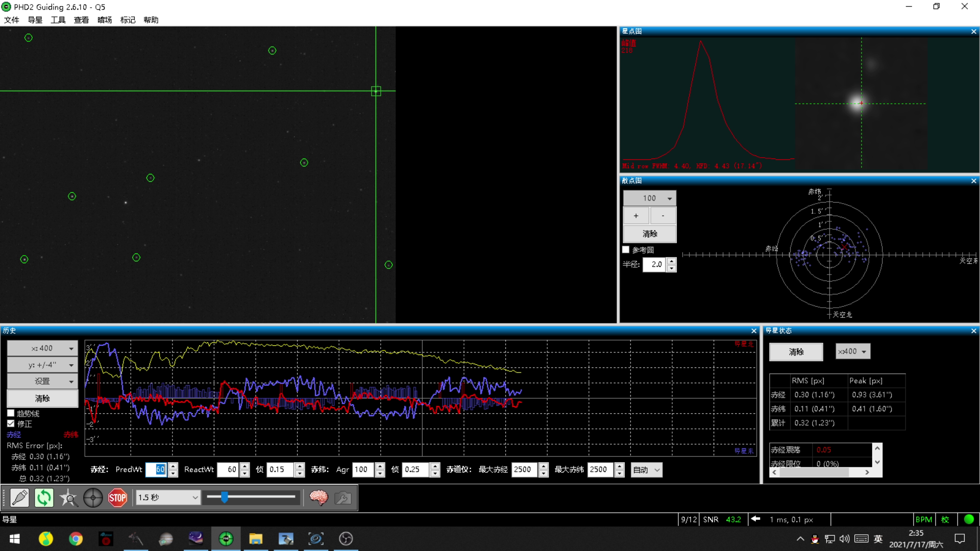
Task: Open the y: +/-4" scale dropdown
Action: coord(42,365)
